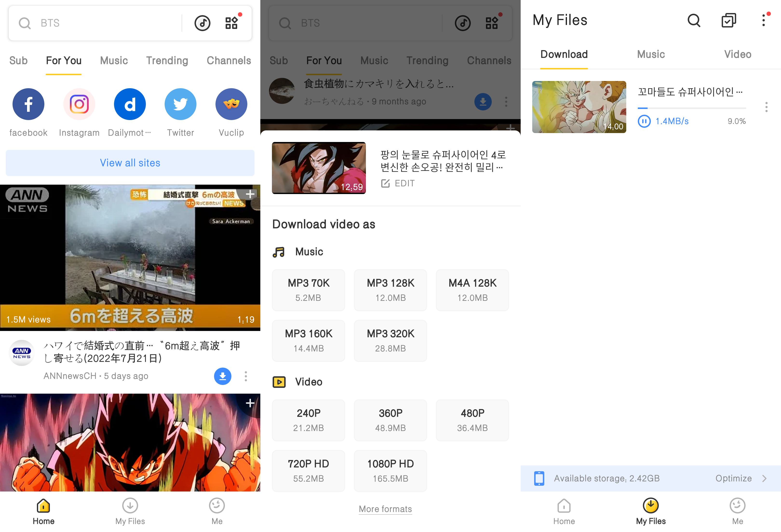Open the apps grid icon beside search
The height and width of the screenshot is (532, 781).
tap(232, 22)
